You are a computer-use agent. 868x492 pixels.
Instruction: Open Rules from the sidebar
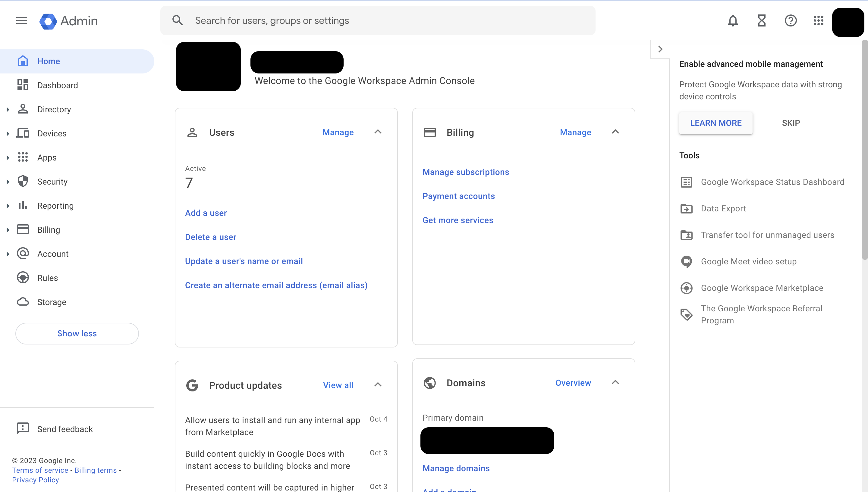77,278
